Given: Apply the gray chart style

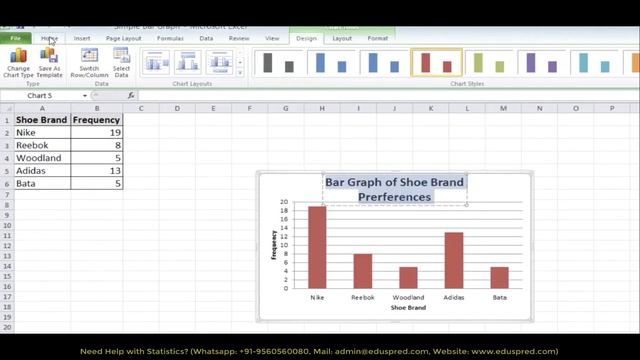Looking at the screenshot, I should [x=278, y=62].
